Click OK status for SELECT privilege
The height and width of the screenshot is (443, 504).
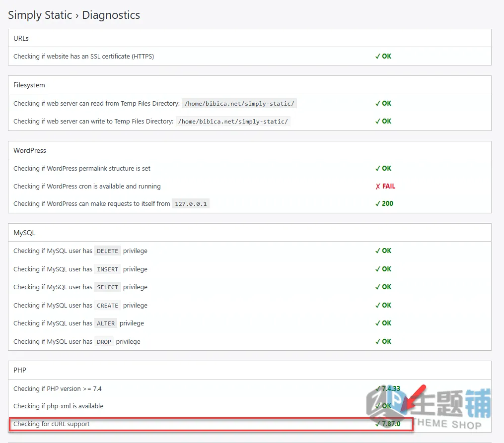click(383, 287)
